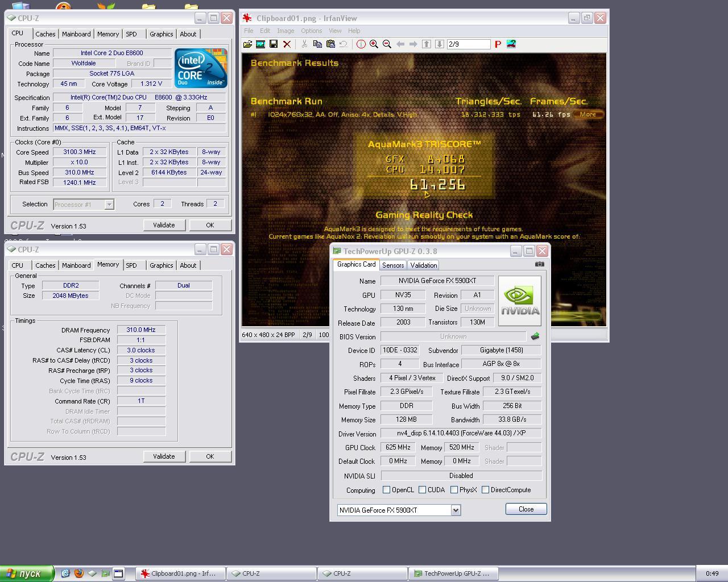Enable the OpenCL checkbox in GPU-Z
This screenshot has width=728, height=582.
click(387, 490)
